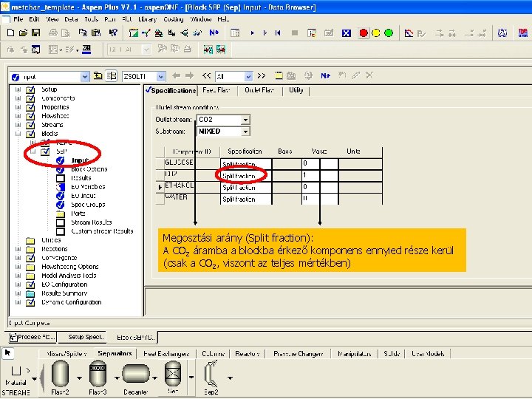Viewport: 532px width, 399px height.
Task: Click the red status circle icon
Action: click(363, 33)
